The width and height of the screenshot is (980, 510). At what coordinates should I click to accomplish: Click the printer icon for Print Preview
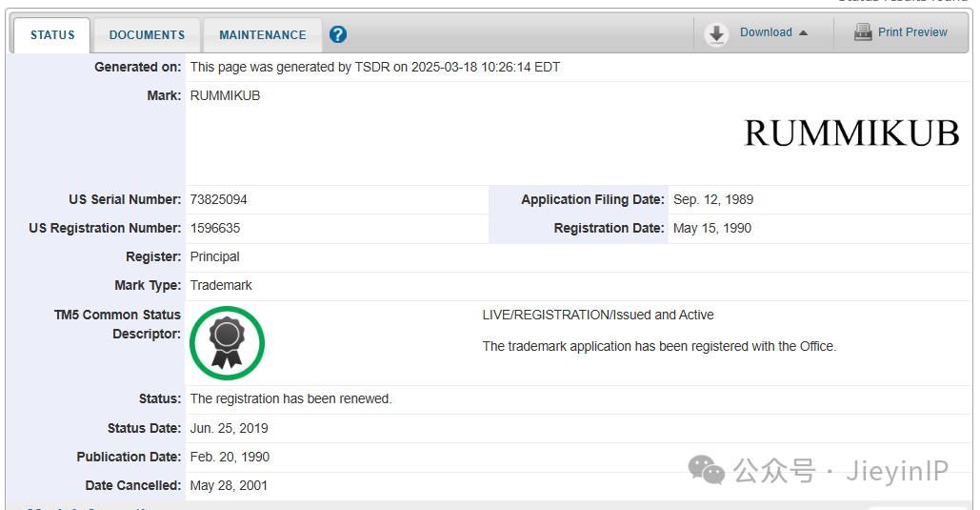pos(863,31)
